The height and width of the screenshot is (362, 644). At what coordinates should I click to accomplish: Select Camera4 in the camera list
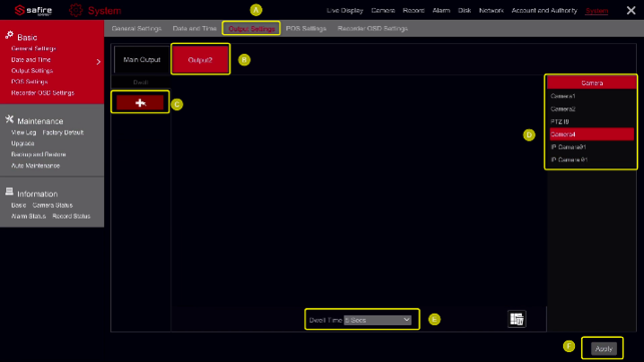coord(590,134)
